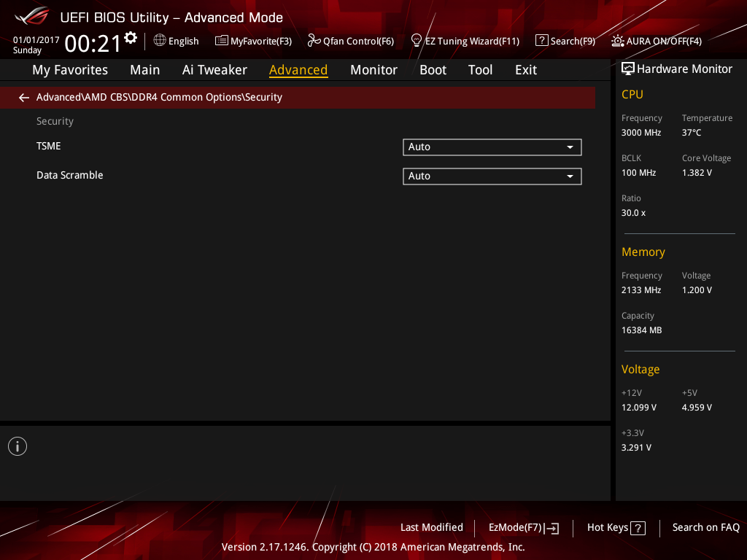Click memory voltage value 1.200 V
The width and height of the screenshot is (747, 560).
pyautogui.click(x=697, y=290)
